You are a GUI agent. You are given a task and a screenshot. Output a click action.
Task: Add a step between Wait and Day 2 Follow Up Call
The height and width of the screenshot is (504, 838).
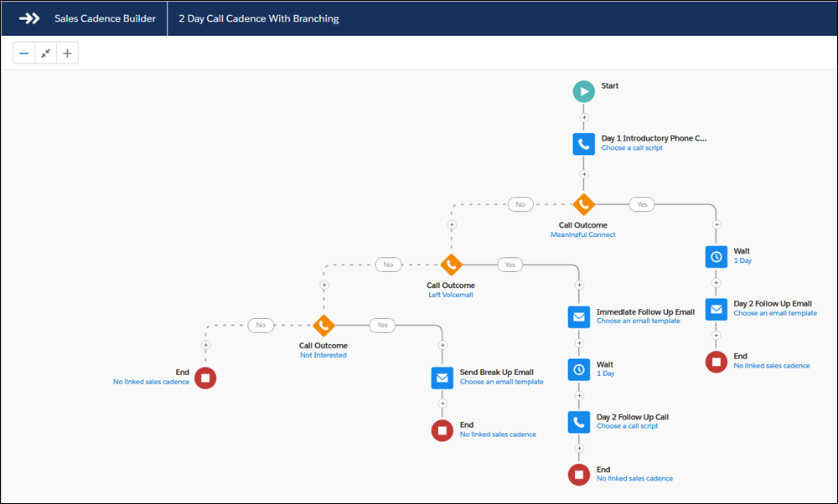click(x=579, y=396)
